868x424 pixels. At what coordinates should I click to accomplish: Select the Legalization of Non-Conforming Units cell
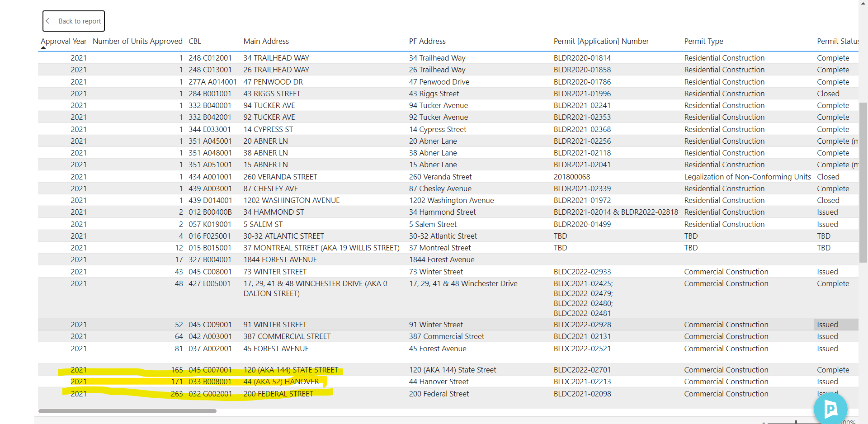pyautogui.click(x=747, y=177)
